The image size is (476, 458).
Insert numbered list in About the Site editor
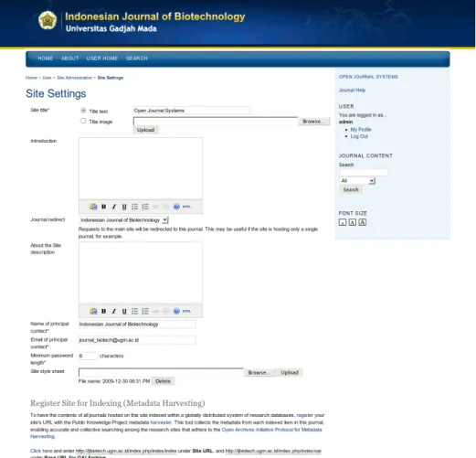coord(145,311)
